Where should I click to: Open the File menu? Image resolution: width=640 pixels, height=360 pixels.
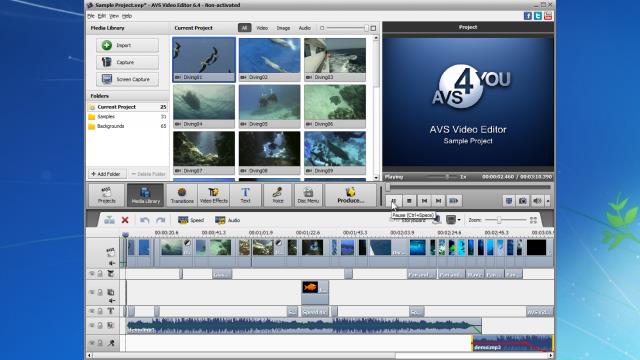[91, 16]
